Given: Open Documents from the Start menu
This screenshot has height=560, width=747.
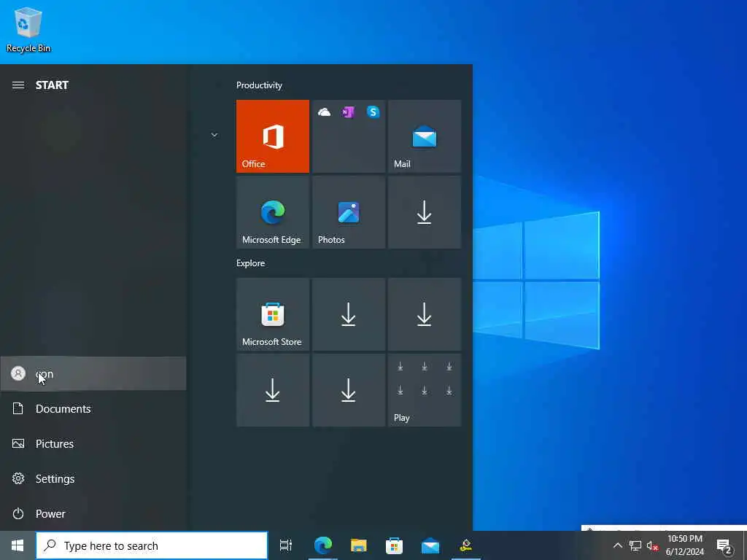Looking at the screenshot, I should pyautogui.click(x=93, y=408).
